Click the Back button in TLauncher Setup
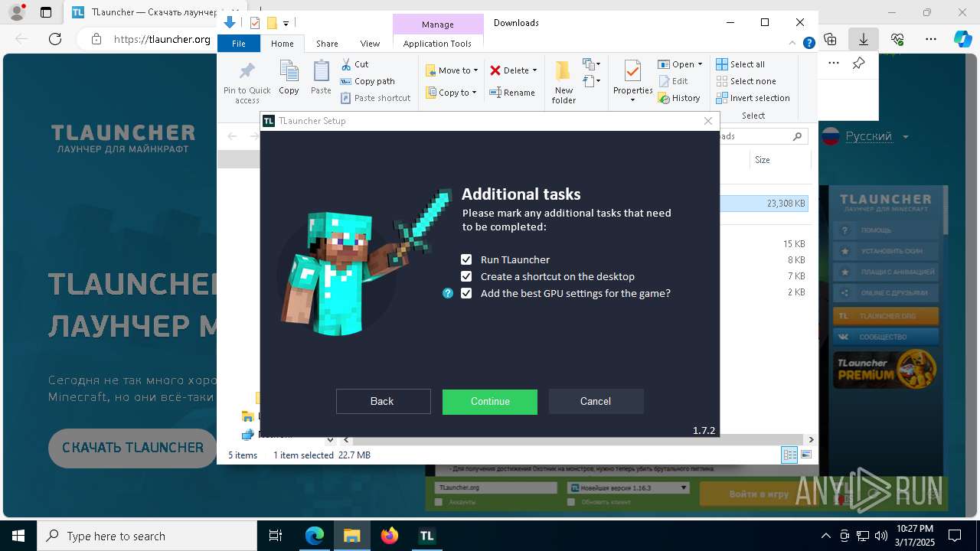980x551 pixels. point(383,401)
